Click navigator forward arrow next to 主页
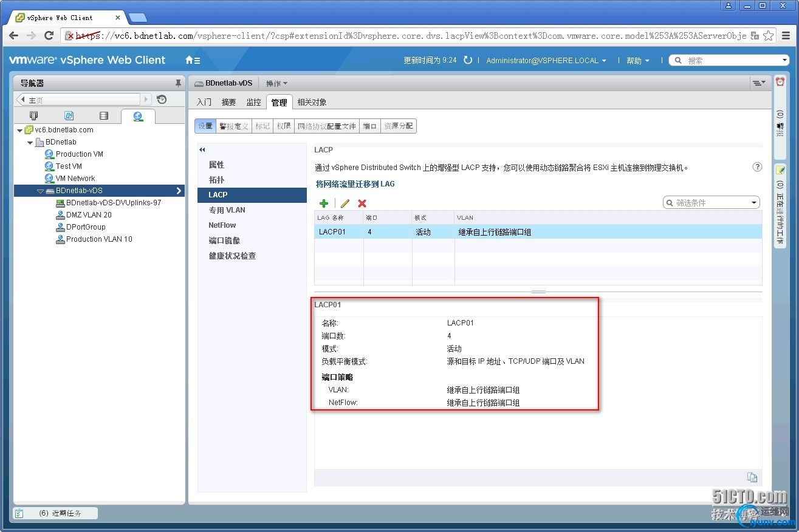799x532 pixels. click(x=146, y=100)
